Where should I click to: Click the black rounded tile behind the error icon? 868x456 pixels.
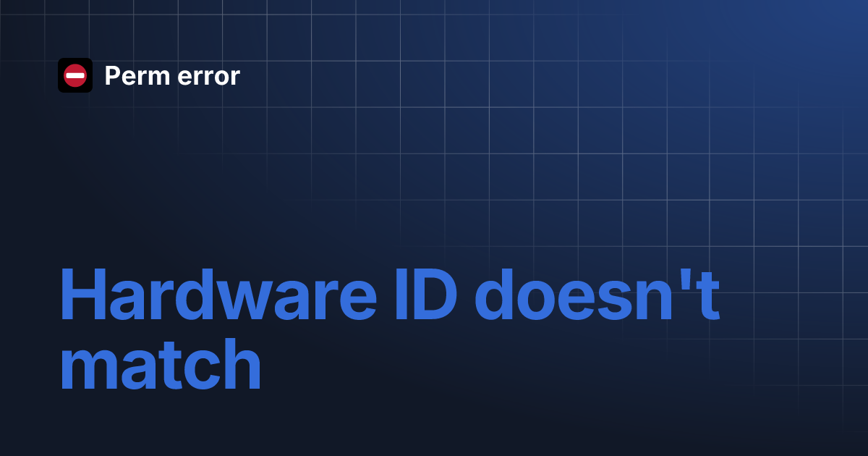point(75,75)
